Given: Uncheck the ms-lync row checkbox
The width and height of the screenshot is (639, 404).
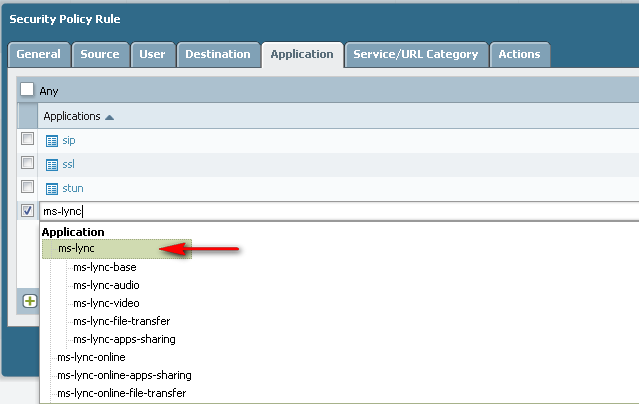Looking at the screenshot, I should [x=27, y=211].
